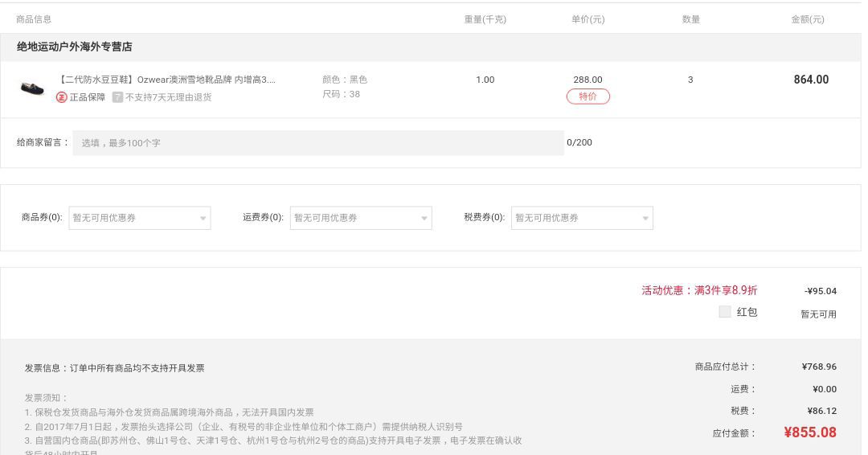This screenshot has width=868, height=455.
Task: Click the 应付金额 total ¥855.08
Action: point(810,432)
